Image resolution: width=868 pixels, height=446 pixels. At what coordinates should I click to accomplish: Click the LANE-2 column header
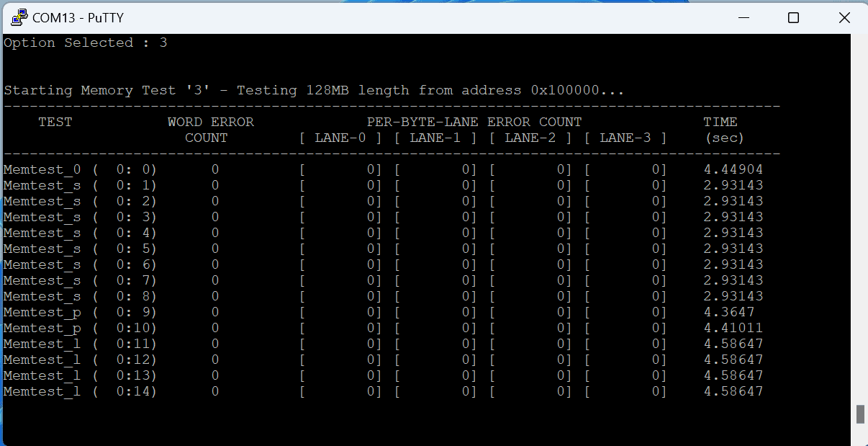(x=530, y=138)
